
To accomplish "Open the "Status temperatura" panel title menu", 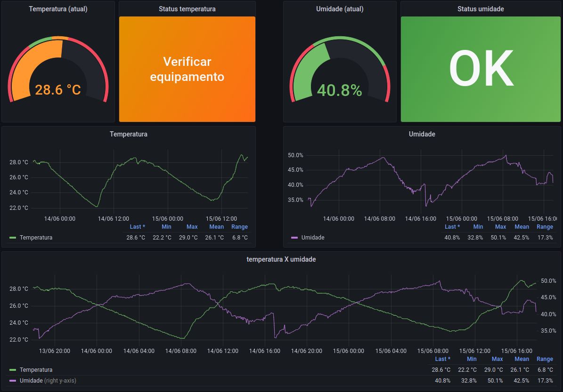I will coord(187,9).
